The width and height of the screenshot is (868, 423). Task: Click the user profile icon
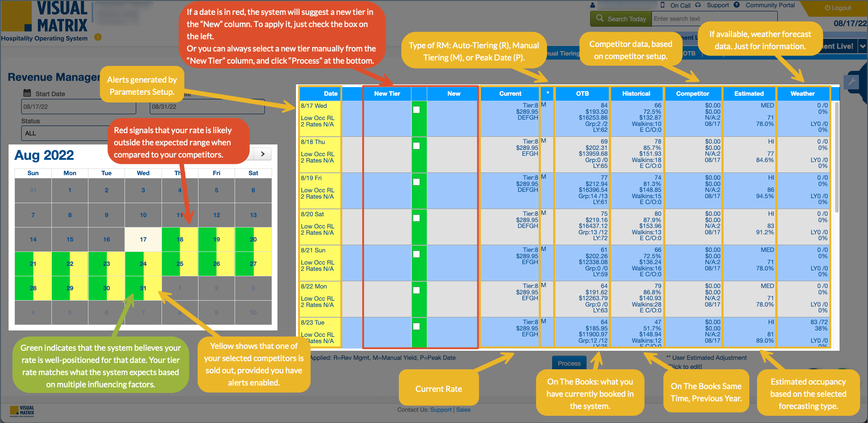click(x=593, y=5)
